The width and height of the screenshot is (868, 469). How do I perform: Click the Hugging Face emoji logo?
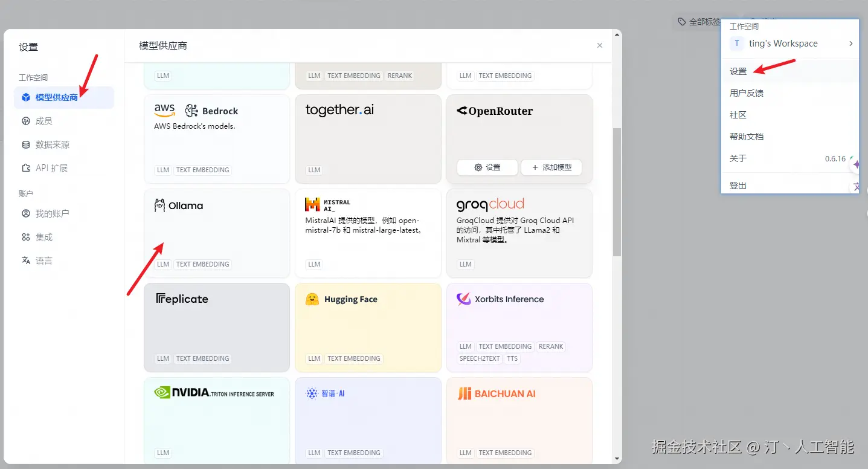[312, 299]
